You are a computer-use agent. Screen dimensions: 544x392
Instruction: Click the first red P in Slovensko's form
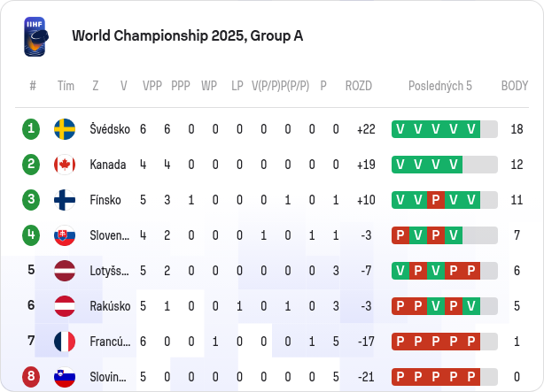coord(400,235)
